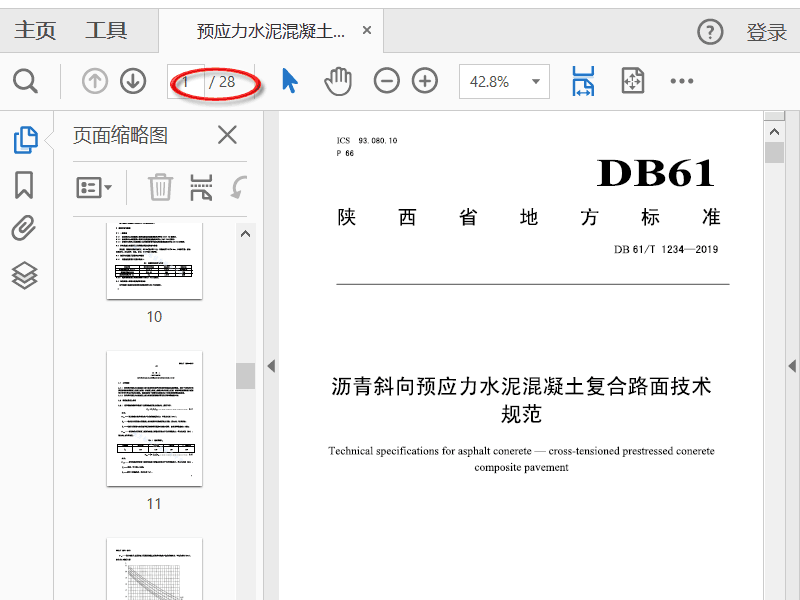Open the help question mark icon

coord(710,32)
